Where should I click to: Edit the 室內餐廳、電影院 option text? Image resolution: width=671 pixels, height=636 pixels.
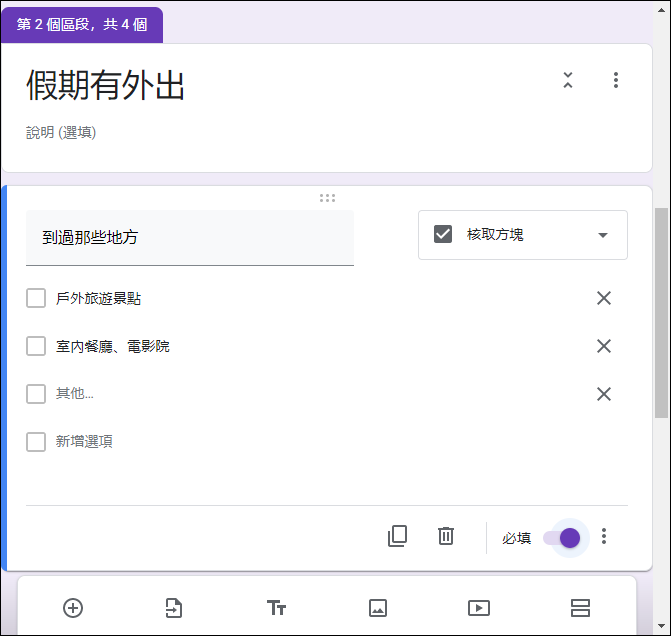click(113, 346)
